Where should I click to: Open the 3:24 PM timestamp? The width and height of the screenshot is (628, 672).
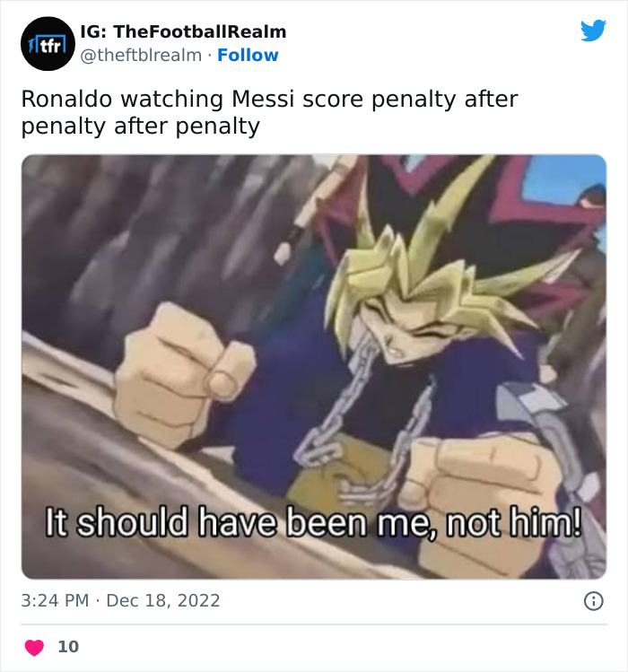pos(55,601)
